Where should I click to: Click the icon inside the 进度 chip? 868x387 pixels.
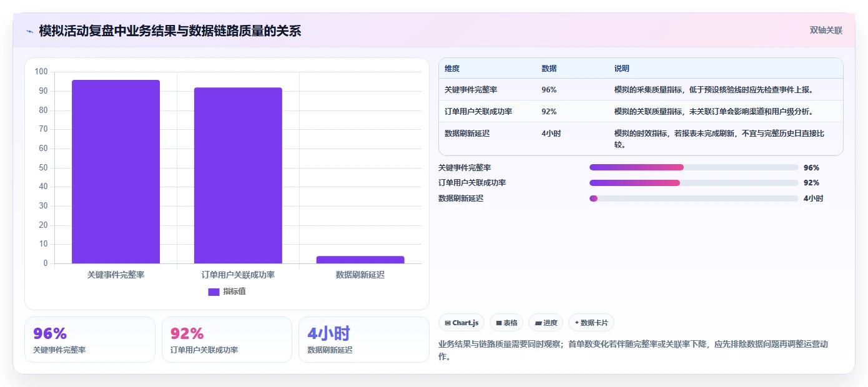point(538,323)
